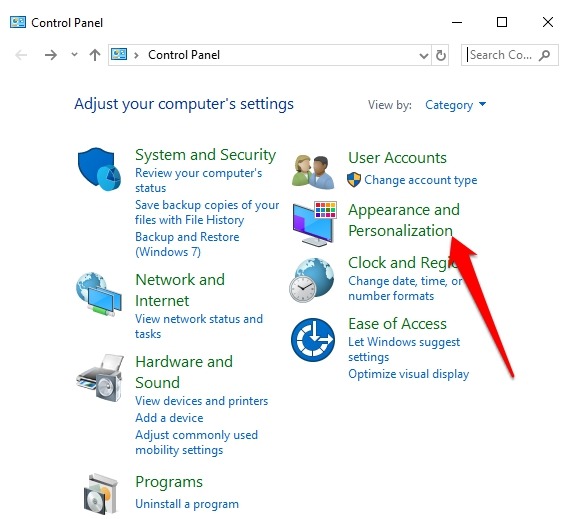The image size is (565, 519).
Task: Open Optimize visual display link
Action: (409, 374)
